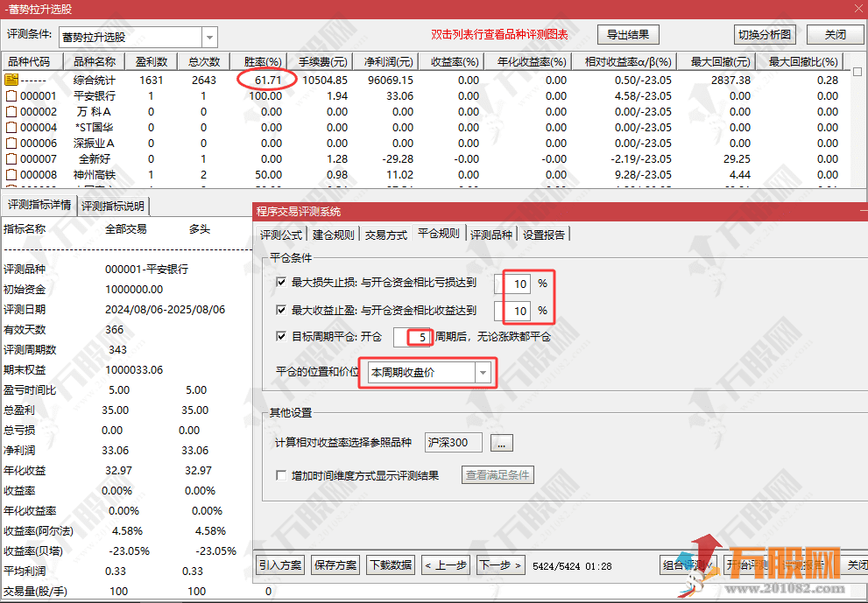Go back with the 上一步 button

click(446, 564)
